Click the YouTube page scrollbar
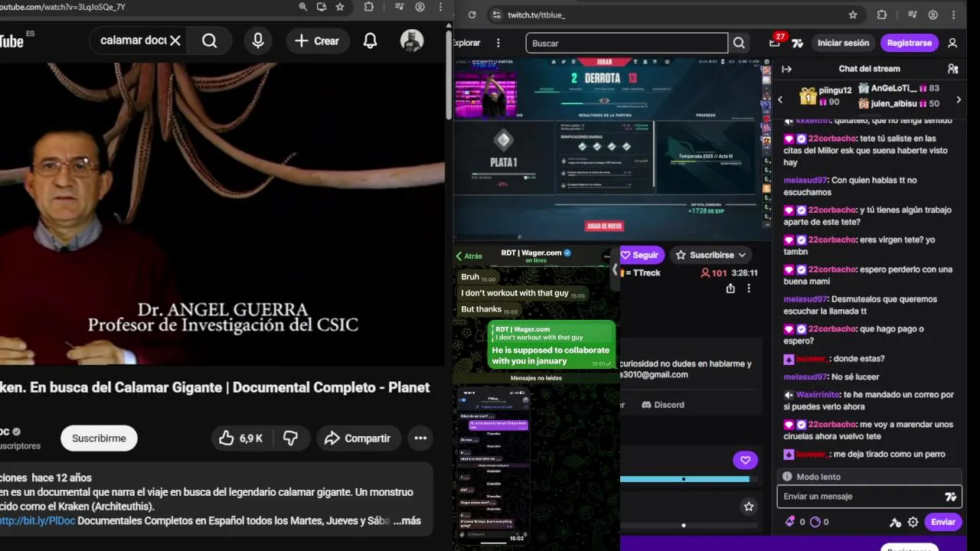Viewport: 980px width, 551px height. (x=449, y=75)
